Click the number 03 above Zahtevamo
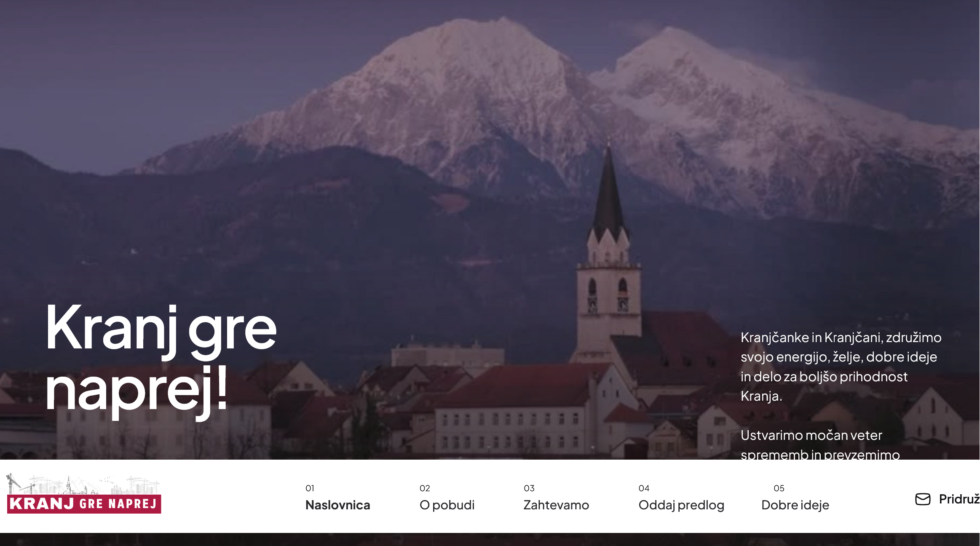The height and width of the screenshot is (546, 980). (529, 488)
